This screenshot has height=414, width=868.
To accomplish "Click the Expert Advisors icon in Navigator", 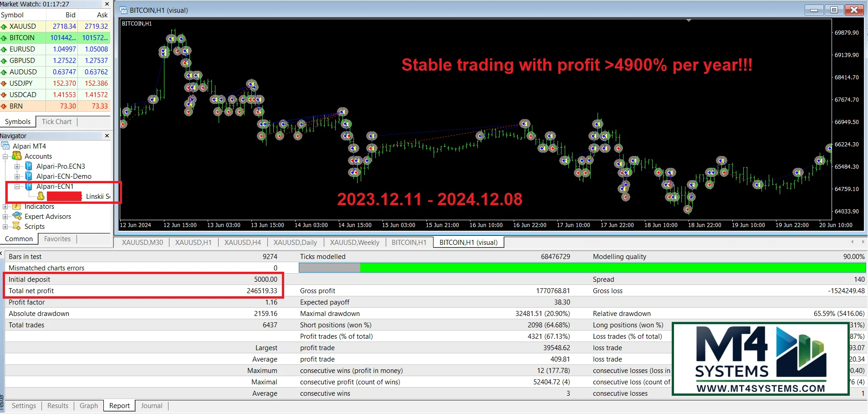I will point(17,216).
